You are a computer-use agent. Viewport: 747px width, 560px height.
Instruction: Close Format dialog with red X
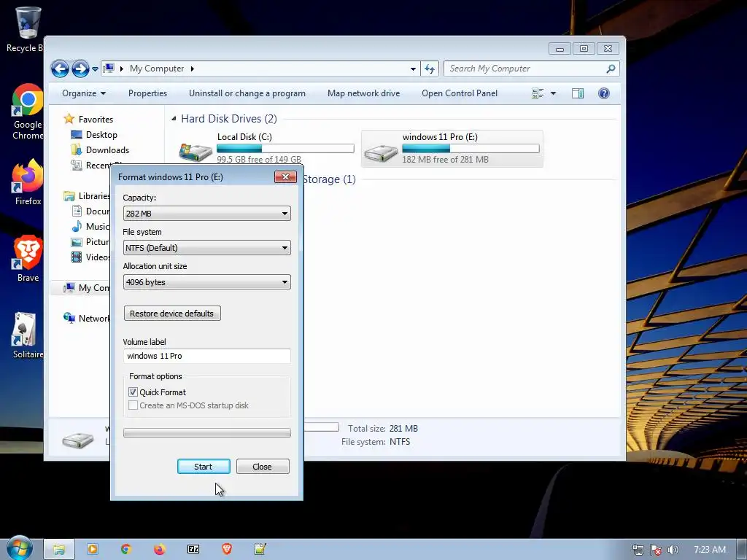[x=285, y=176]
